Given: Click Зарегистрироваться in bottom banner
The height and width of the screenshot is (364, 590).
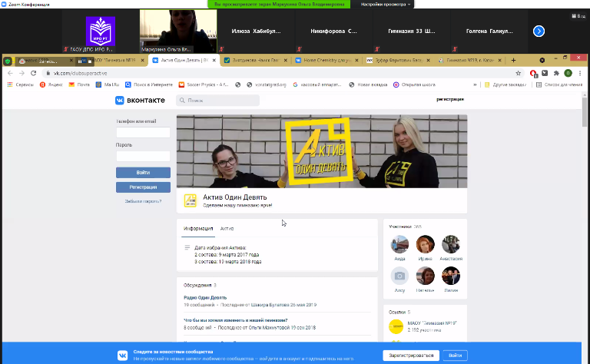Looking at the screenshot, I should tap(411, 356).
